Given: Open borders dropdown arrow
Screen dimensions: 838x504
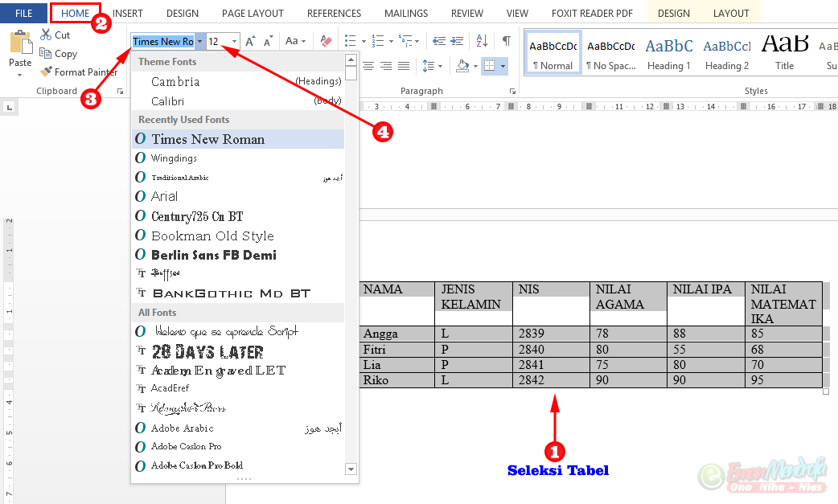Looking at the screenshot, I should [503, 67].
